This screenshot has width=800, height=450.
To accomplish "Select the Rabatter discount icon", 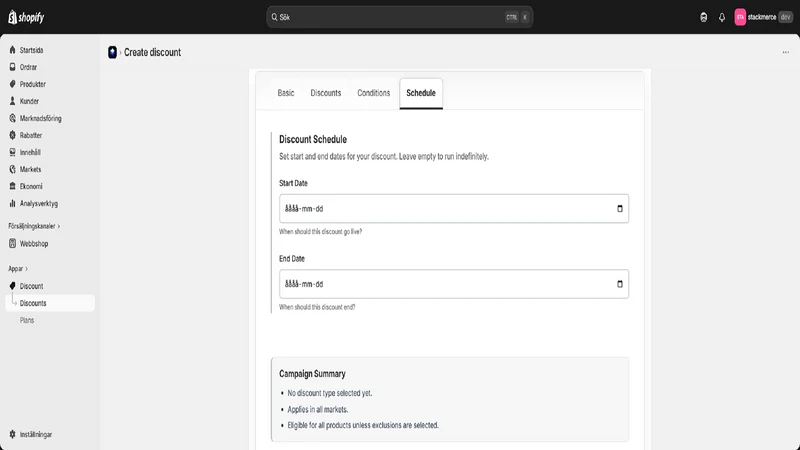I will (12, 135).
